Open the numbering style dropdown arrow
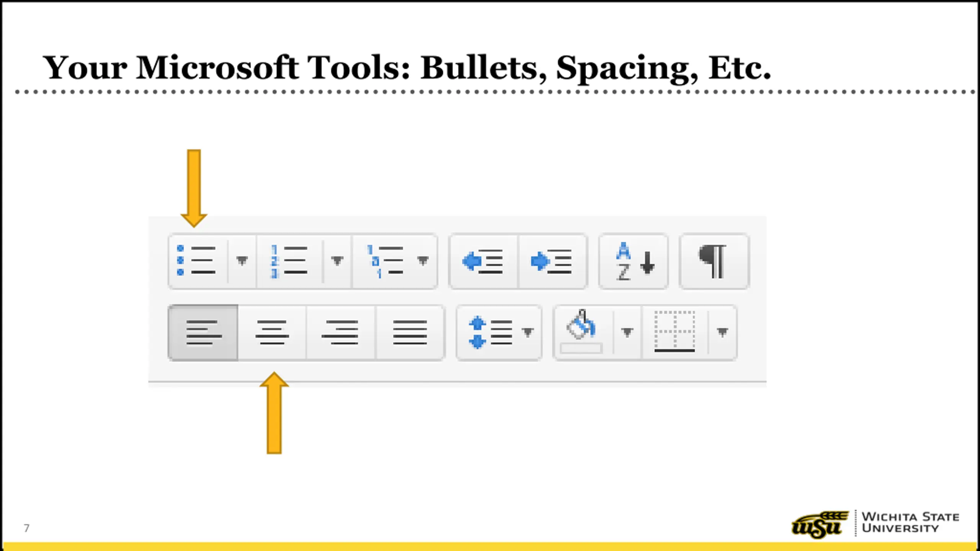Image resolution: width=980 pixels, height=551 pixels. click(x=337, y=261)
